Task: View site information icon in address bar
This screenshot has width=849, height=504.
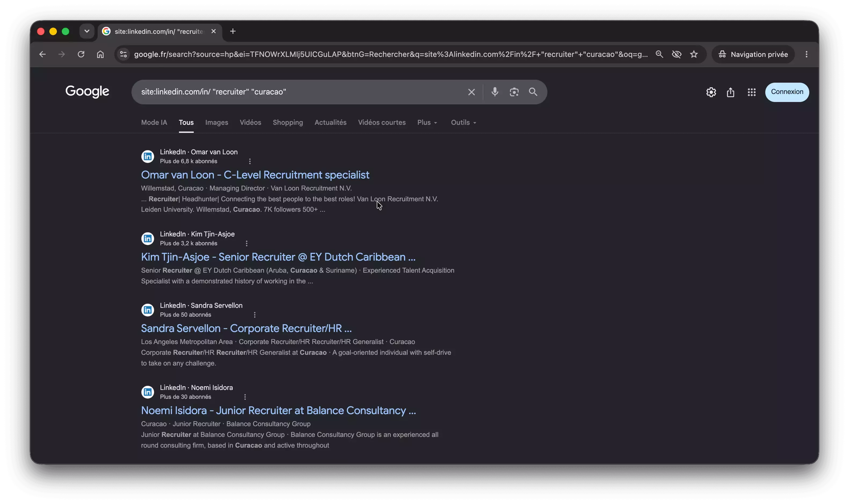Action: [x=123, y=54]
